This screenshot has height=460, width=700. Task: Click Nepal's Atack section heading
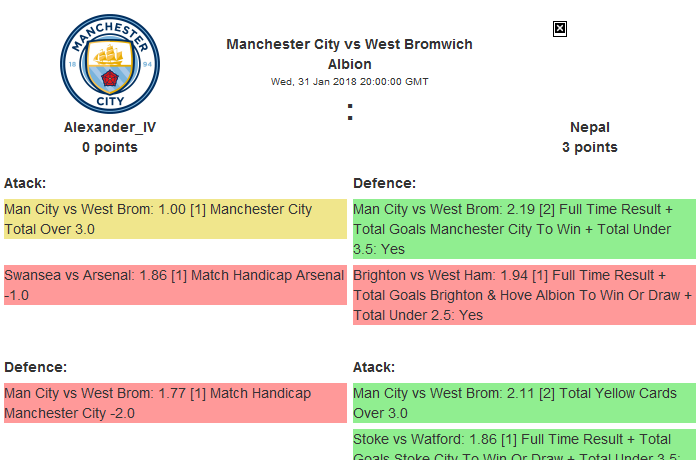(x=374, y=367)
